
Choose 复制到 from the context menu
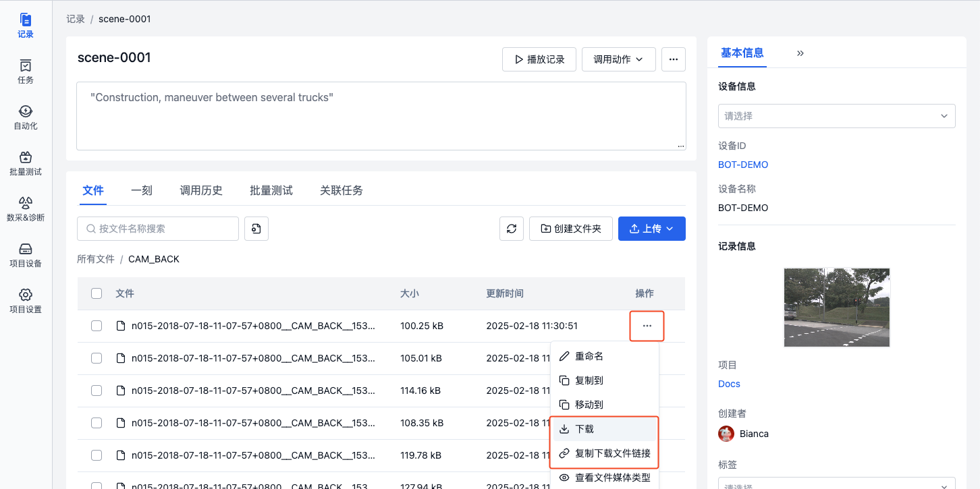pyautogui.click(x=605, y=380)
